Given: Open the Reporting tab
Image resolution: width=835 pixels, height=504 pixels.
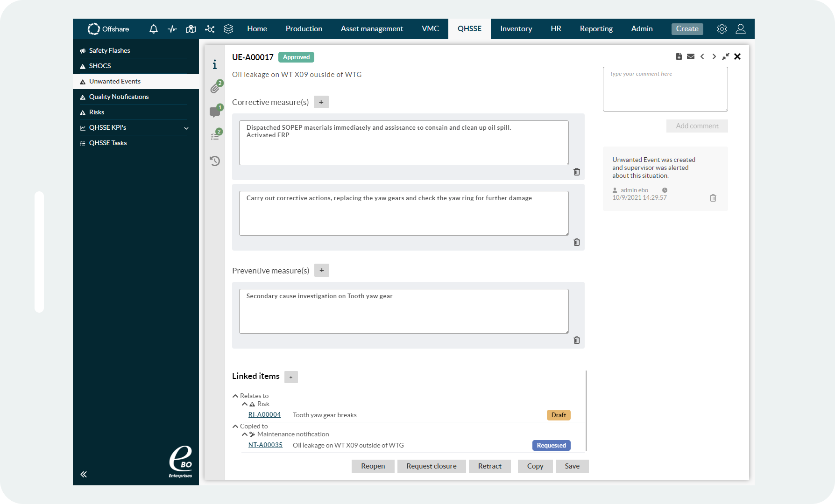Looking at the screenshot, I should point(596,29).
